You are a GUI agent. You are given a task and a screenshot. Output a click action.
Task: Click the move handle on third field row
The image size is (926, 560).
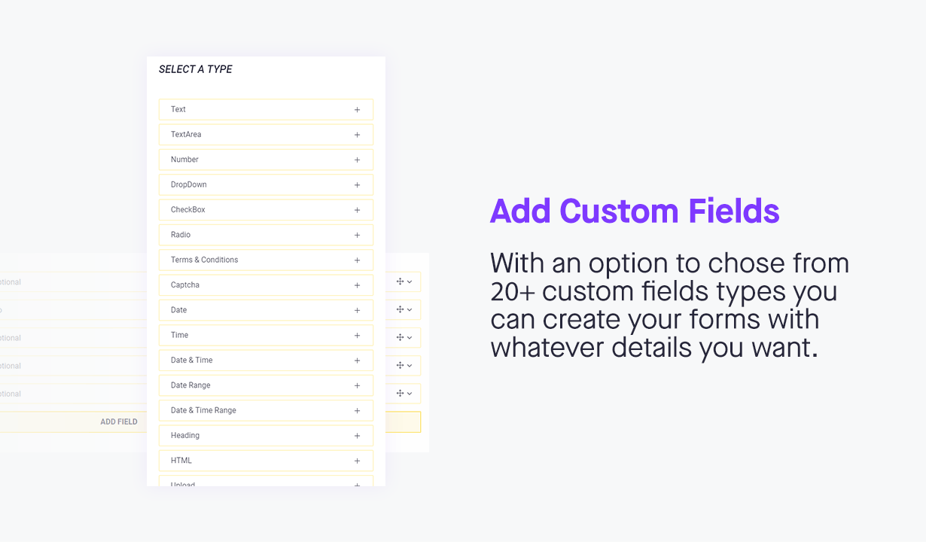coord(400,337)
